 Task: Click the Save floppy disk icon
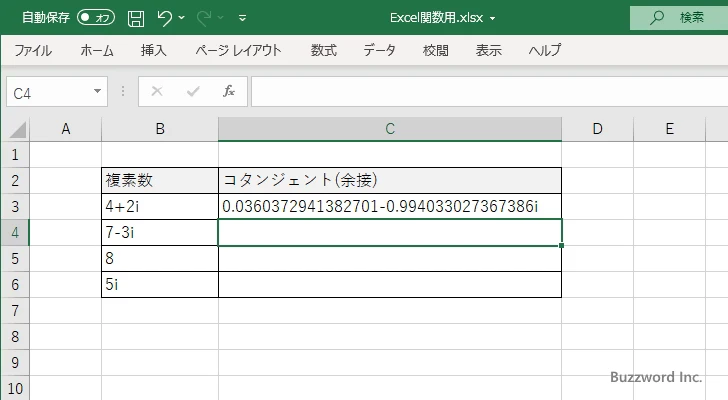pyautogui.click(x=136, y=18)
